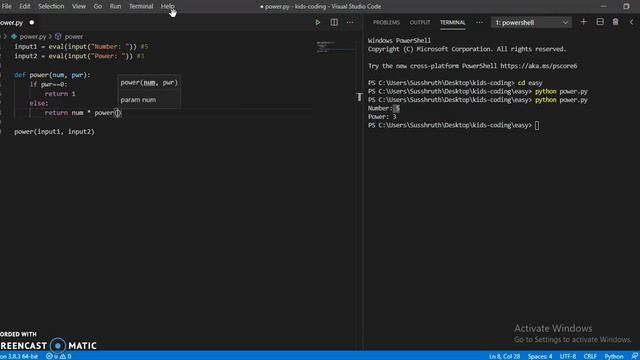The image size is (640, 360).
Task: Open the Terminal menu
Action: 141,7
